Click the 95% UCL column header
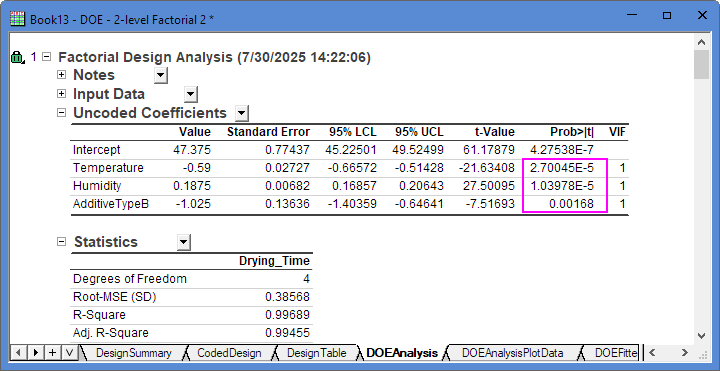This screenshot has width=720, height=371. click(x=419, y=132)
